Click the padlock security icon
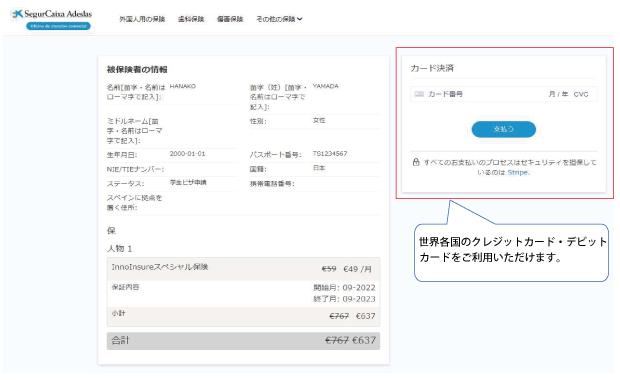The width and height of the screenshot is (620, 380). coord(416,162)
